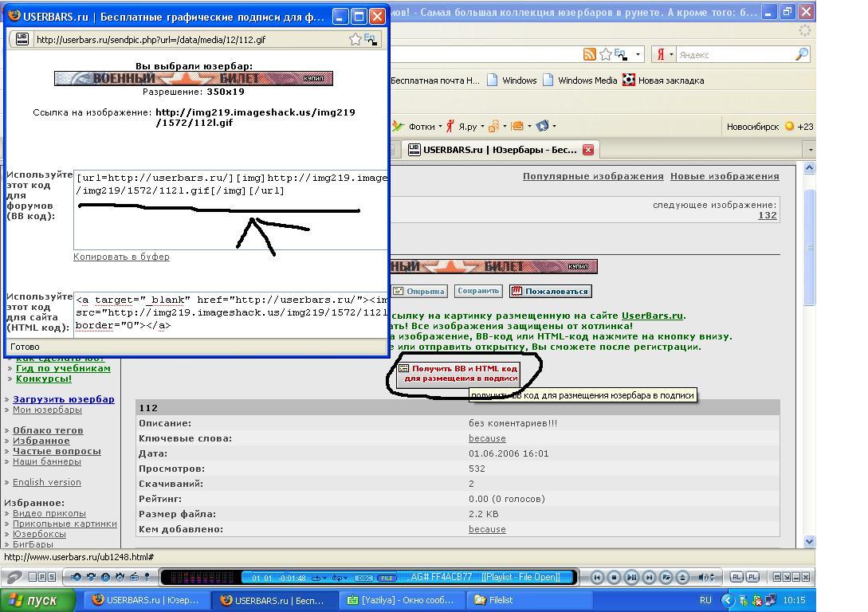Click eject button in player bar
The height and width of the screenshot is (612, 868).
683,577
